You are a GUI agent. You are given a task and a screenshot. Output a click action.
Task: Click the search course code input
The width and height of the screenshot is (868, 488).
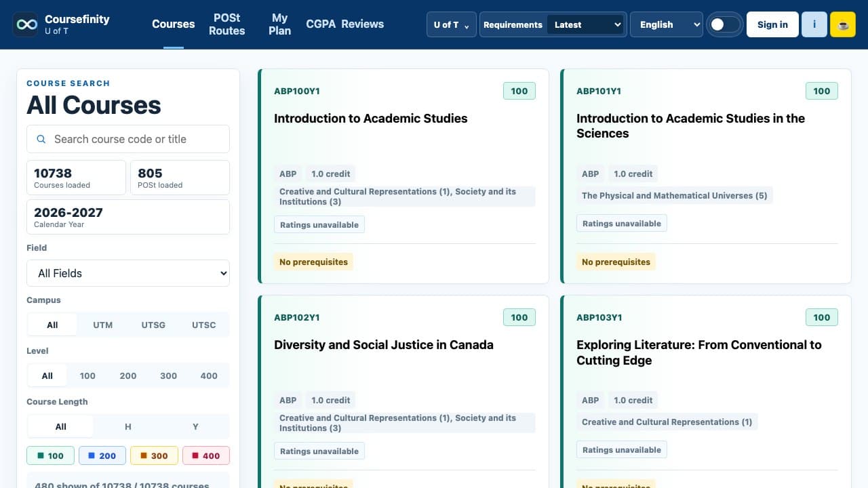[128, 139]
